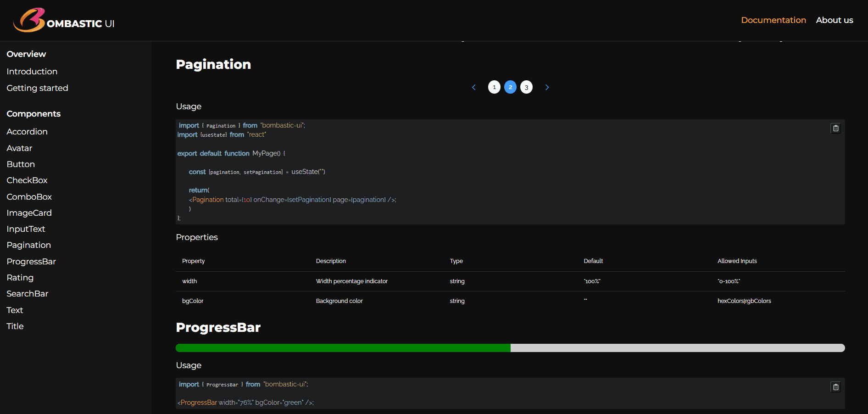Open the ComboBox component docs

pyautogui.click(x=29, y=196)
